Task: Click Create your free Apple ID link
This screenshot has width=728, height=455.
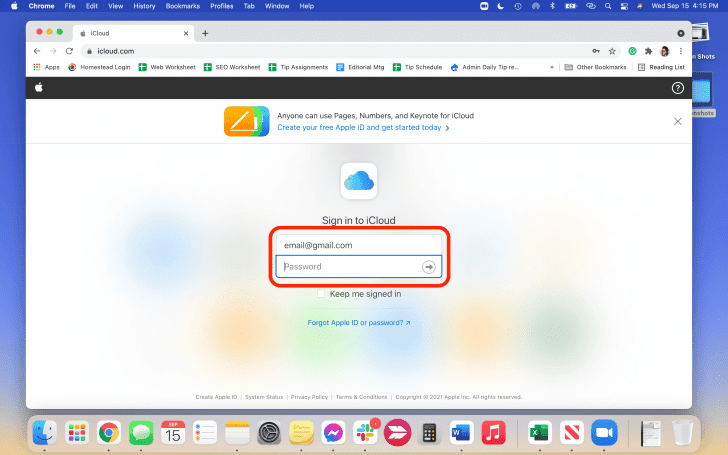Action: click(x=362, y=128)
